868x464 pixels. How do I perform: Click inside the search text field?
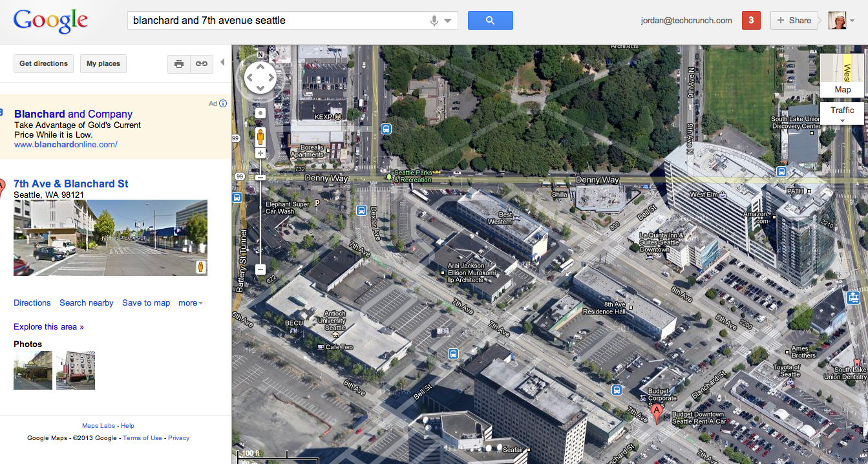278,20
